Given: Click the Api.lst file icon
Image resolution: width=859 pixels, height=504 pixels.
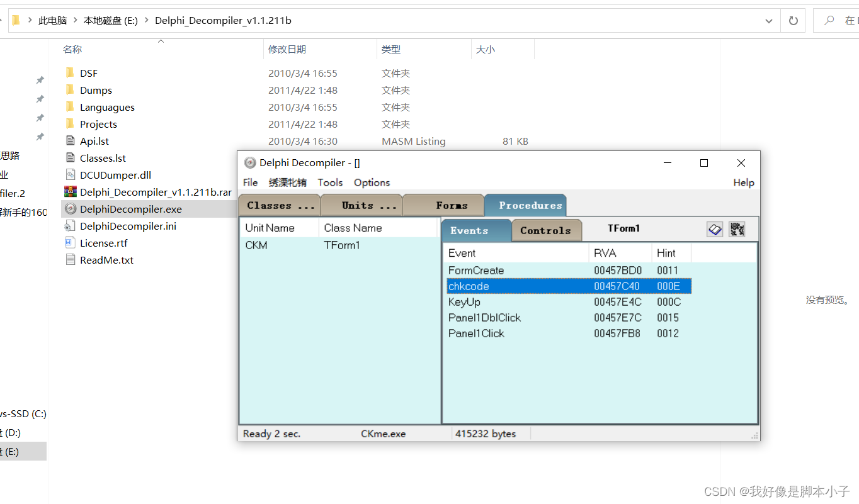Looking at the screenshot, I should (70, 141).
